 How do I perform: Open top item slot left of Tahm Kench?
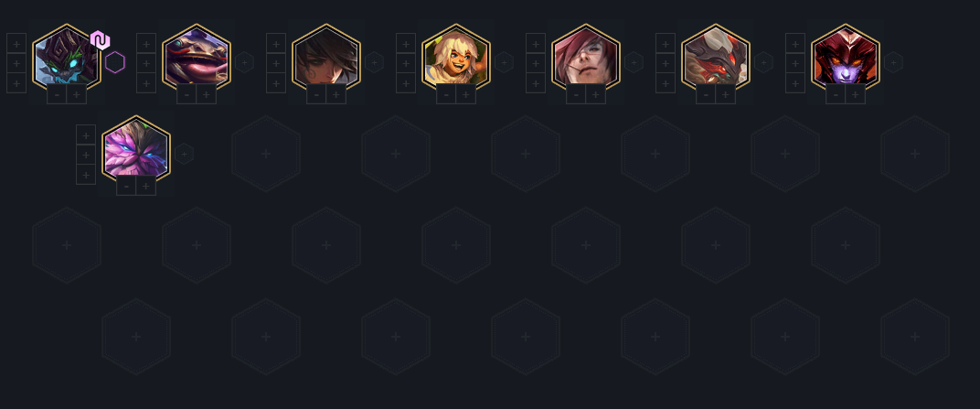146,43
